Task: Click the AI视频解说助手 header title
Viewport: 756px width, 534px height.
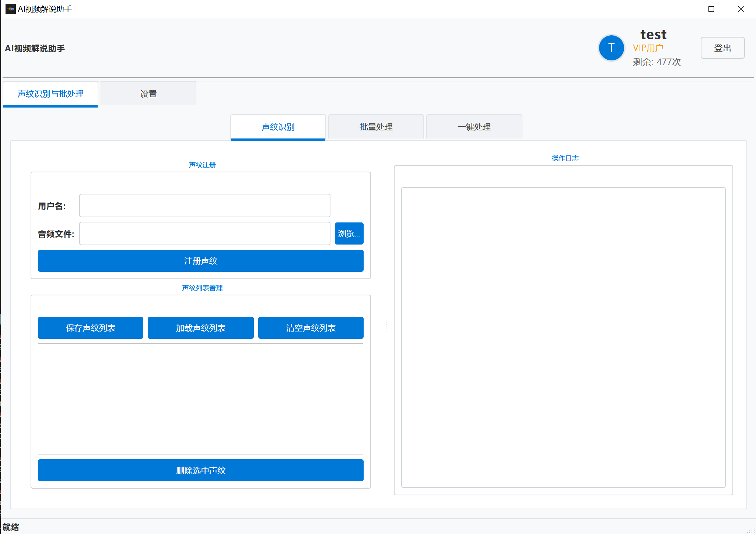Action: point(35,48)
